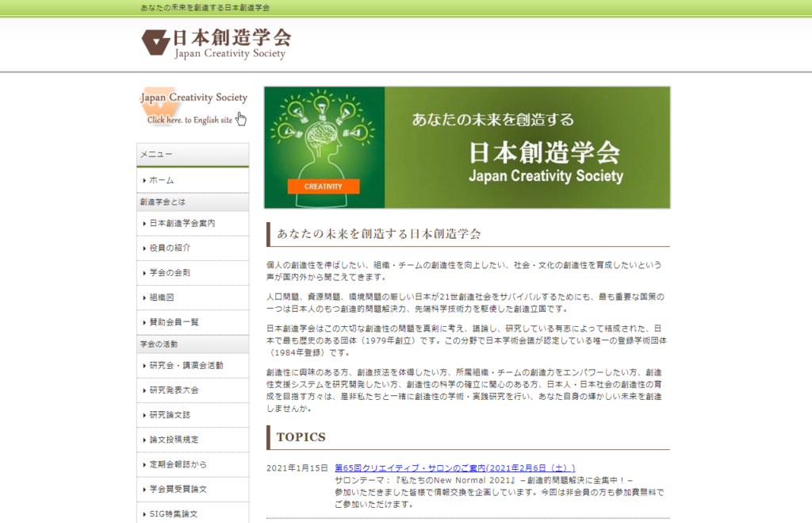Click the arrow bullet beside SIG特集論文

[144, 515]
